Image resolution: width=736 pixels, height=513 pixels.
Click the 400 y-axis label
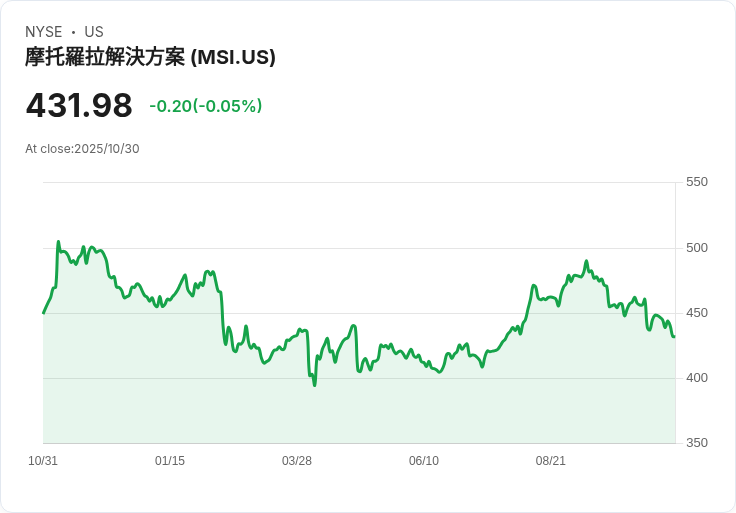pyautogui.click(x=696, y=378)
